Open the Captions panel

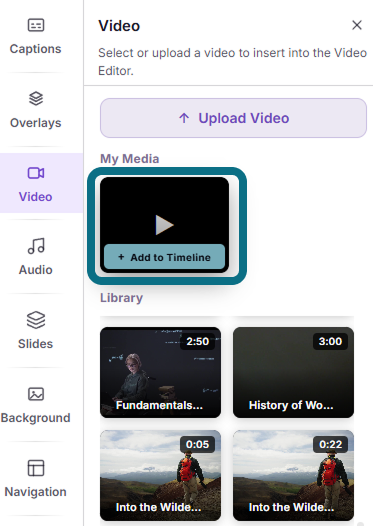point(36,36)
